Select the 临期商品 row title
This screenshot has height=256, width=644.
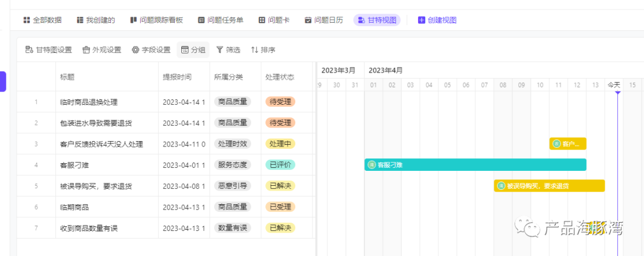(75, 207)
